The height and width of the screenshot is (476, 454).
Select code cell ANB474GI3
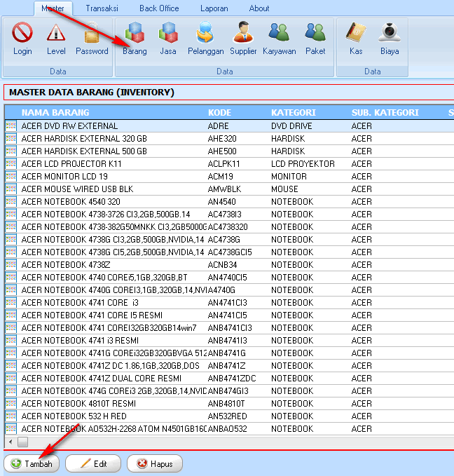(x=228, y=390)
